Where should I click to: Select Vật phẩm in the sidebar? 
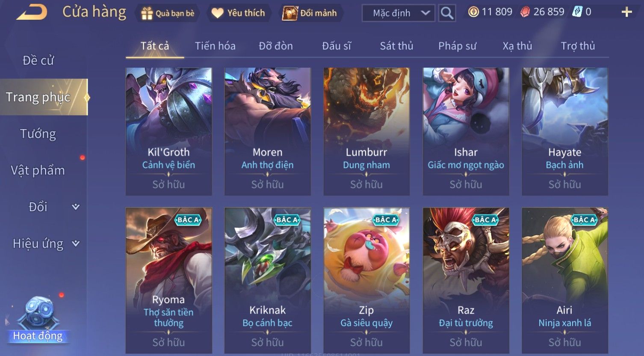(x=38, y=170)
